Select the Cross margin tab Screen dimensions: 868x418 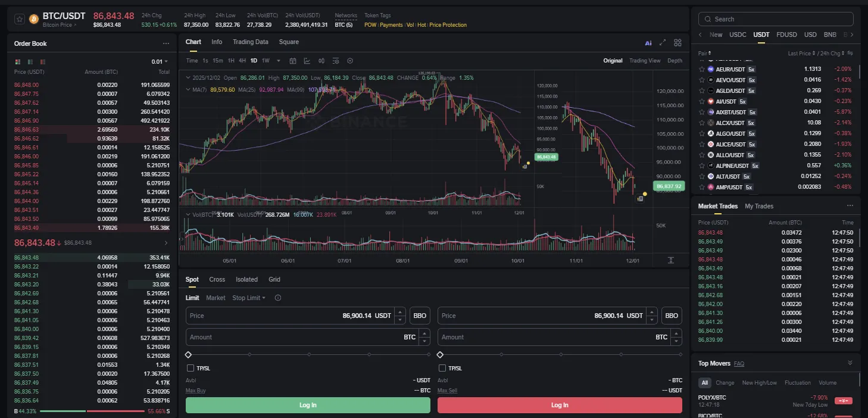[x=217, y=279]
